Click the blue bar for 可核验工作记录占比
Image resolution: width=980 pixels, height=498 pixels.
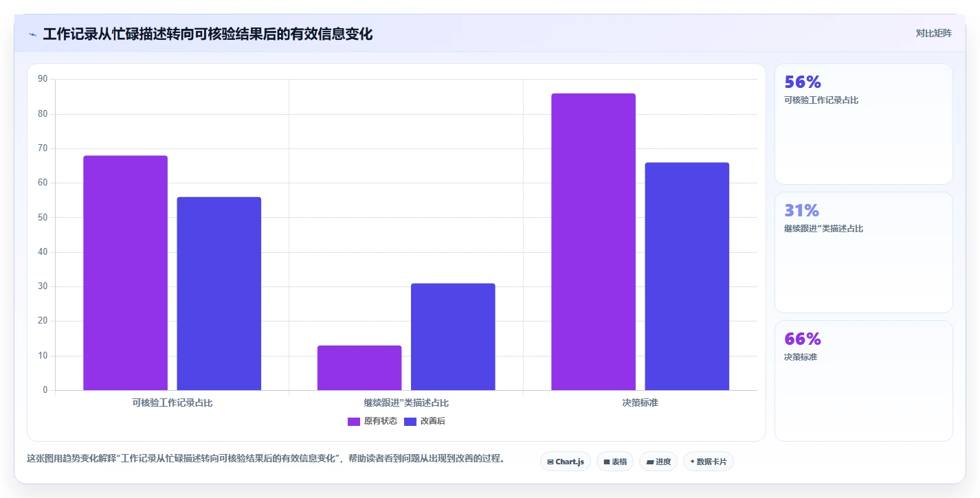coord(219,293)
